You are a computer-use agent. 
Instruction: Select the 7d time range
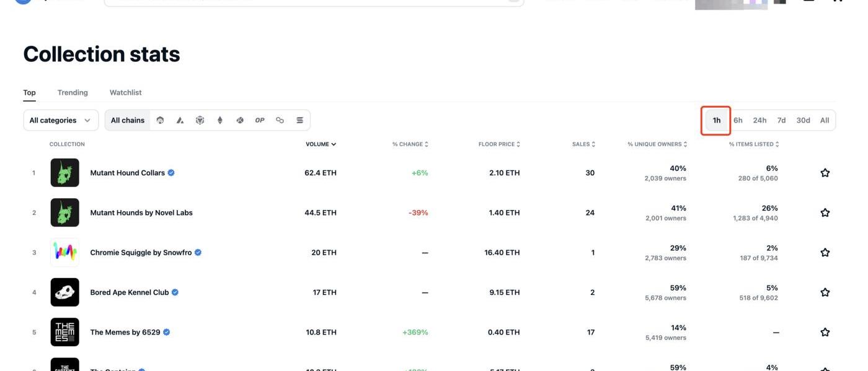[781, 120]
